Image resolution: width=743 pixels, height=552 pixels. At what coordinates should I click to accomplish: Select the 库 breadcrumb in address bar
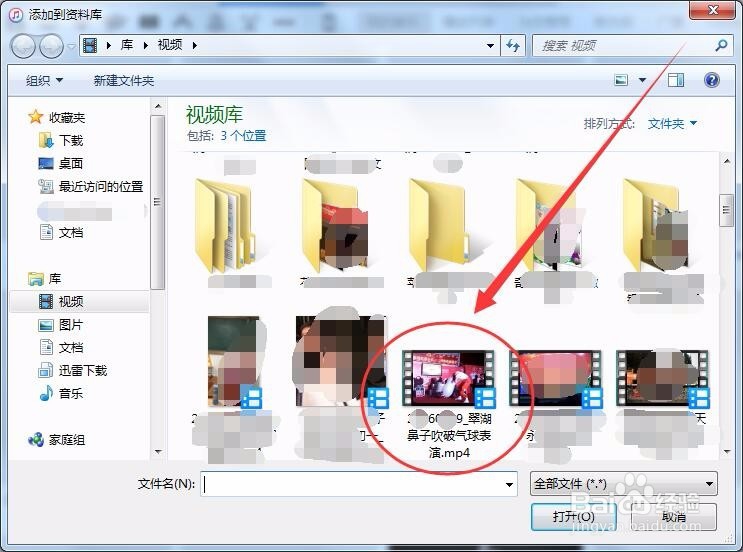point(127,45)
